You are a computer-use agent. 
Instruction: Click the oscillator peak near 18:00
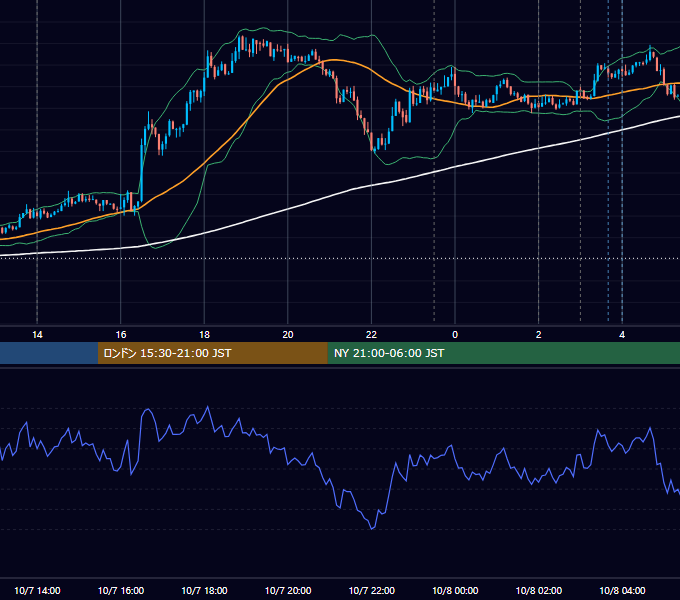[x=208, y=407]
